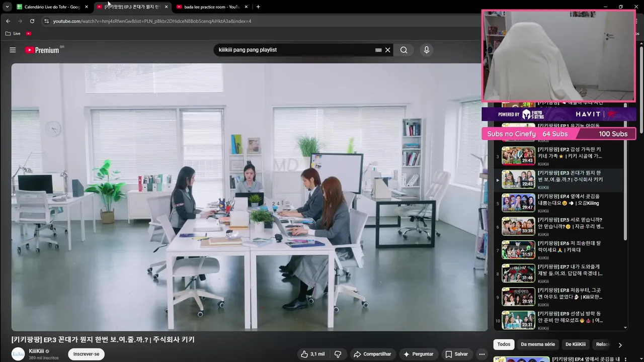Play EP.9 thumbnail in playlist

518,320
